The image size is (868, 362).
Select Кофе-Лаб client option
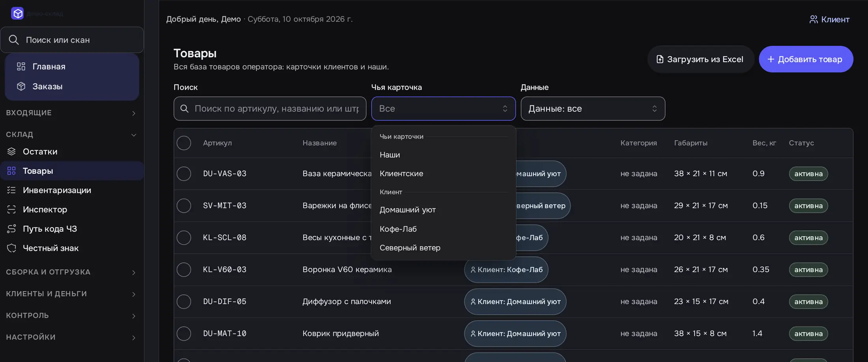point(443,229)
